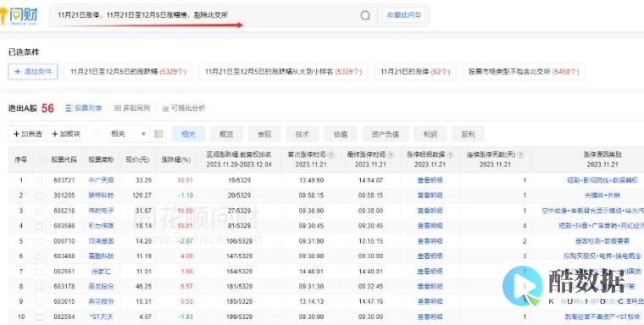Image resolution: width=644 pixels, height=325 pixels.
Task: Open stock link for code 002561
Action: click(101, 271)
